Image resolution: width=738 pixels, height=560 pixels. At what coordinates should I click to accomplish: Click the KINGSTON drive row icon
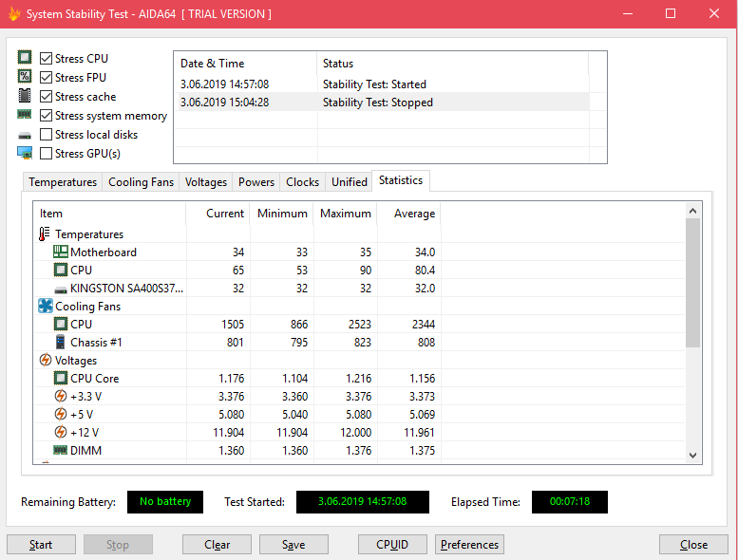click(x=60, y=289)
